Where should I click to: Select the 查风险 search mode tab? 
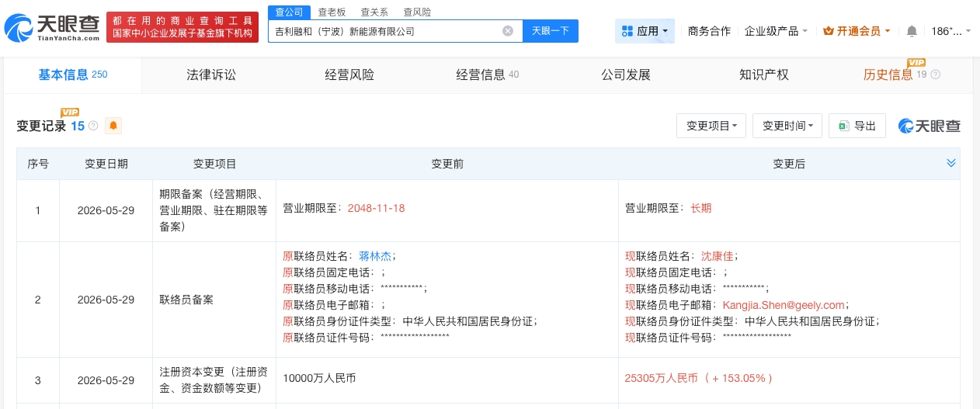(x=417, y=12)
